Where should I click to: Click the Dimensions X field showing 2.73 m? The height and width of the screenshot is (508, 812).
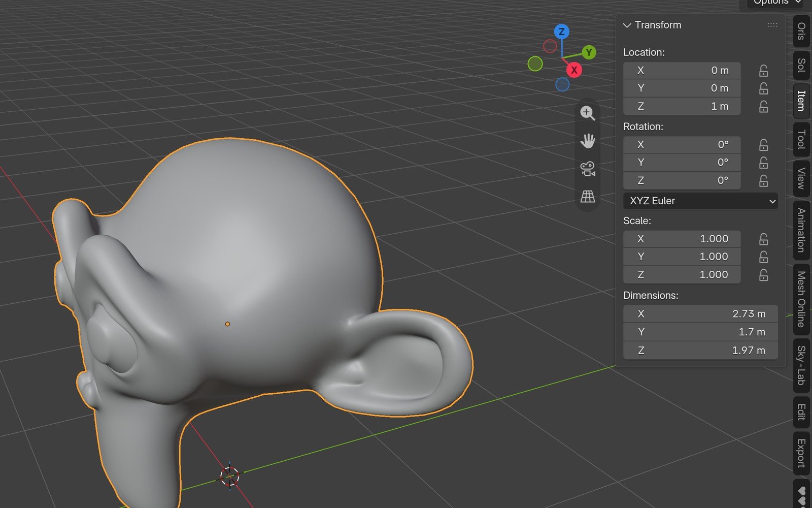point(700,314)
